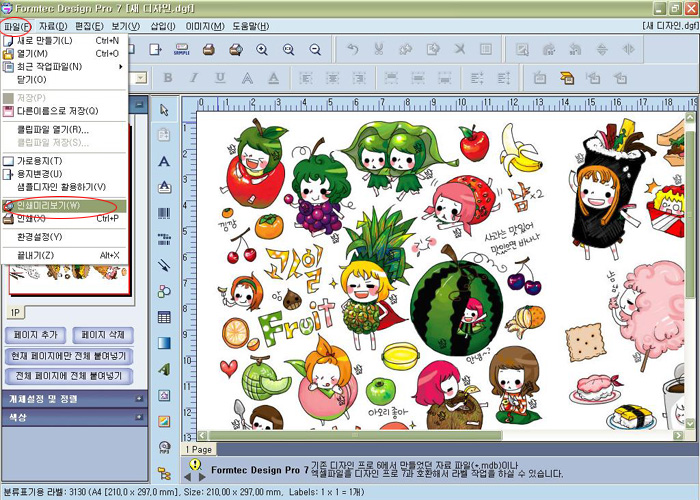The image size is (700, 500).
Task: Collapse the page panel minus button
Action: click(139, 104)
